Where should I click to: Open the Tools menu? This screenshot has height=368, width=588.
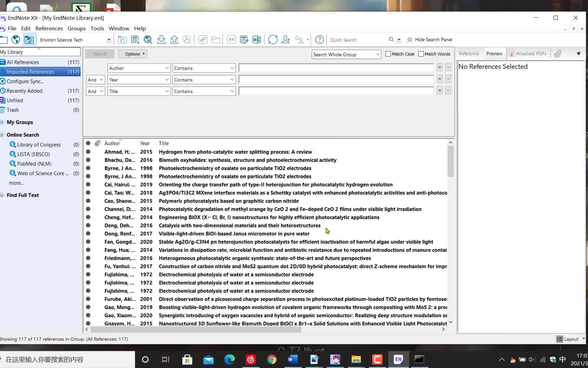(x=97, y=28)
